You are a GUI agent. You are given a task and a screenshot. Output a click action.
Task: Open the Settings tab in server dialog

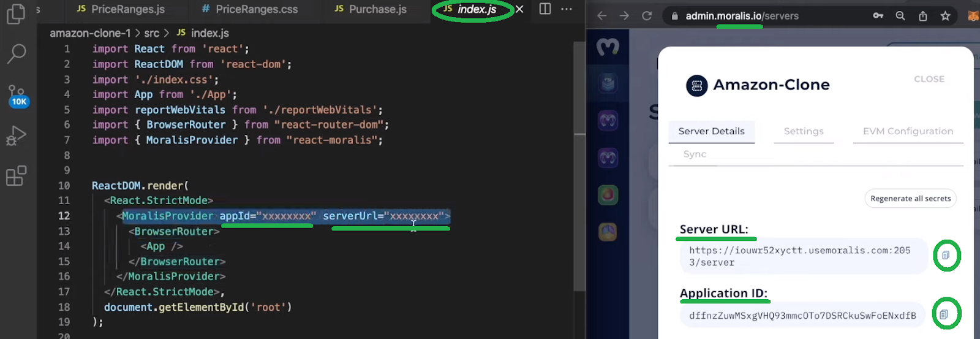tap(804, 131)
